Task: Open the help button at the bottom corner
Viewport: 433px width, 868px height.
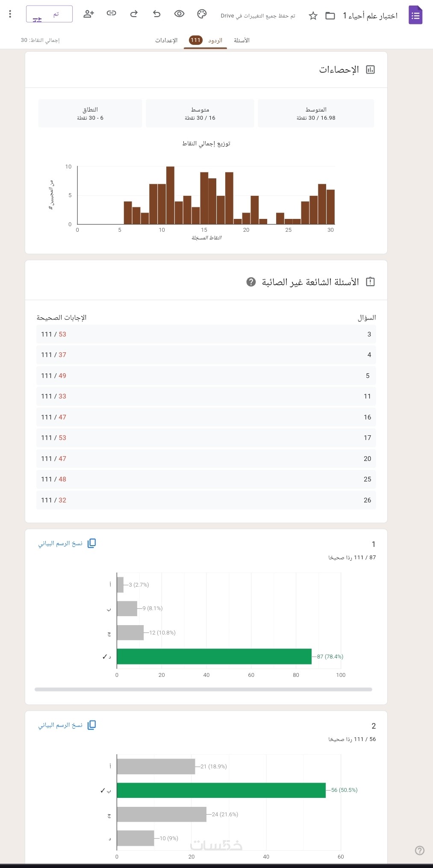Action: coord(420,850)
